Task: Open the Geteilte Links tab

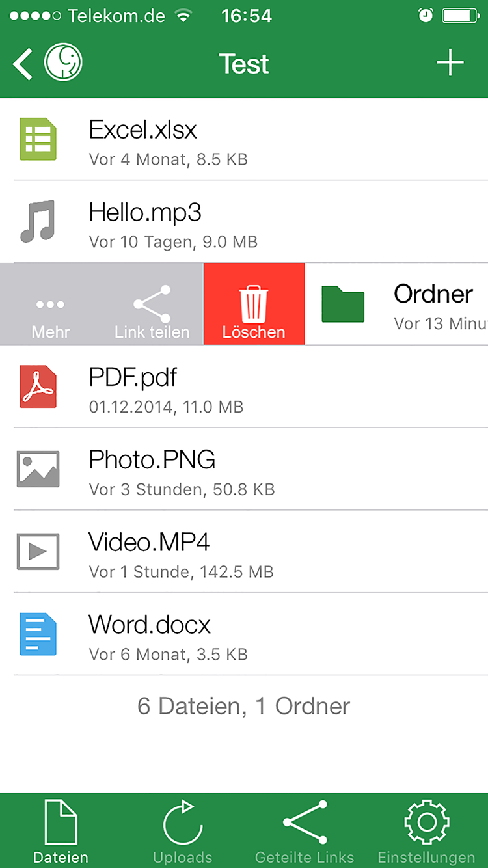Action: click(305, 832)
